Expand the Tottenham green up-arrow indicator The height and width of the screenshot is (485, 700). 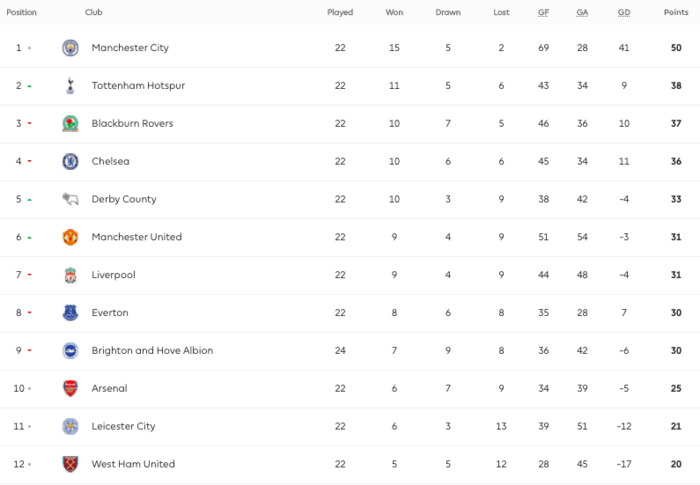coord(29,86)
